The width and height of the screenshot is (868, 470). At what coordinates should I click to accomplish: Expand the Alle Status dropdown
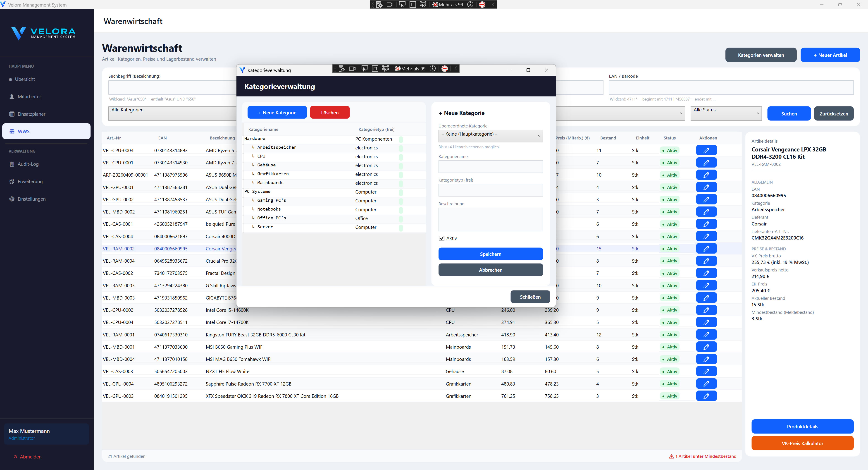click(726, 113)
